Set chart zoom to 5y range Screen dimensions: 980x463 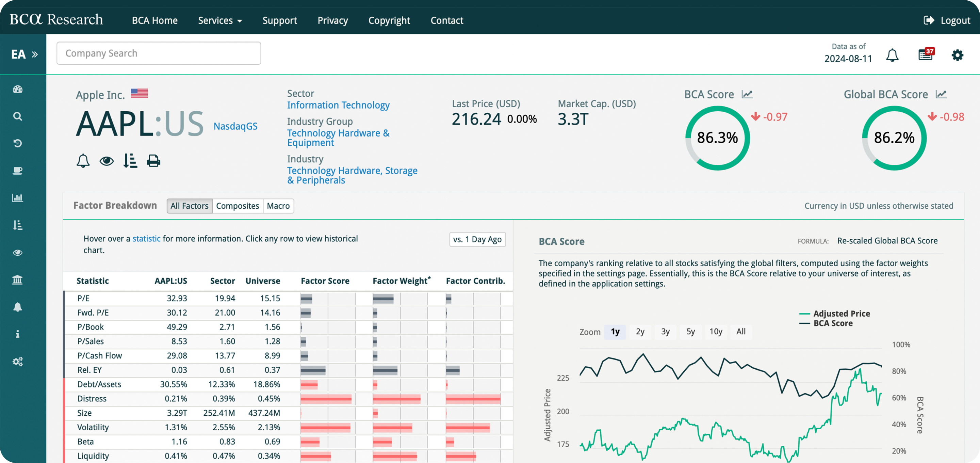(x=690, y=332)
